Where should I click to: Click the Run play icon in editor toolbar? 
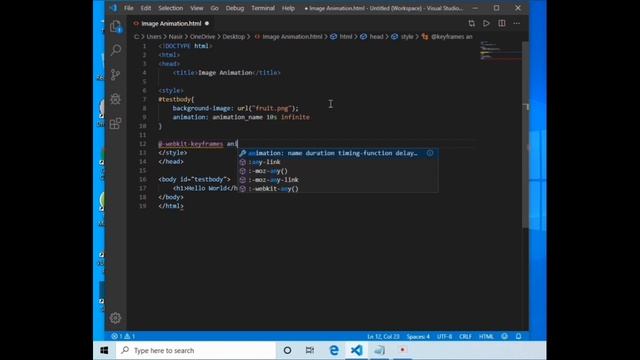(486, 23)
